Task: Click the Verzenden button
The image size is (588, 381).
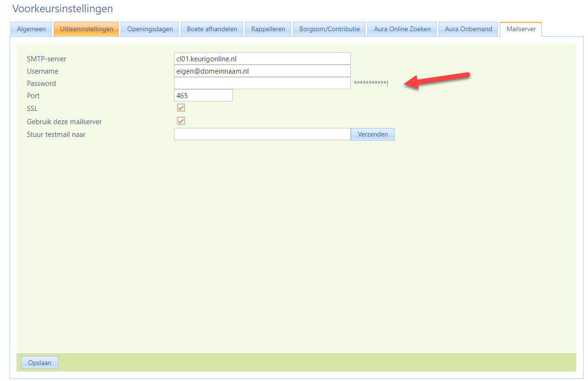Action: [x=373, y=135]
